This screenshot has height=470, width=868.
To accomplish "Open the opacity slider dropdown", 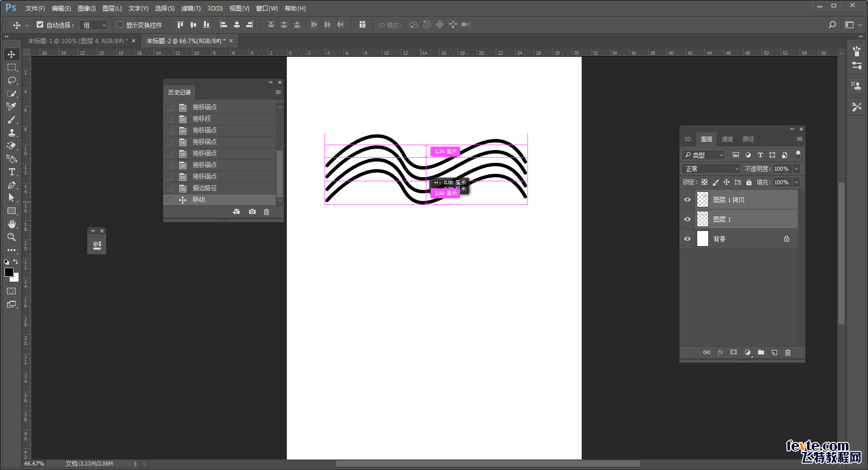I will 796,169.
